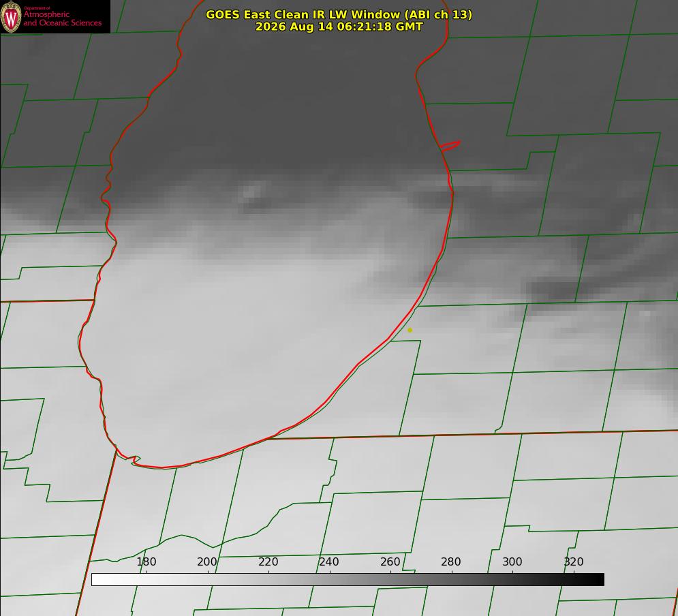This screenshot has width=678, height=616.
Task: Click the 320 colorbar tick label
Action: coord(574,561)
